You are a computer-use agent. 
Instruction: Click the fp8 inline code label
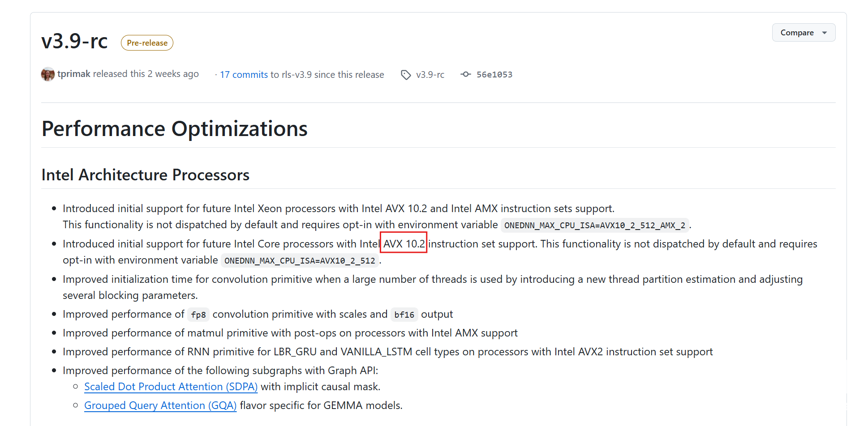click(x=198, y=315)
